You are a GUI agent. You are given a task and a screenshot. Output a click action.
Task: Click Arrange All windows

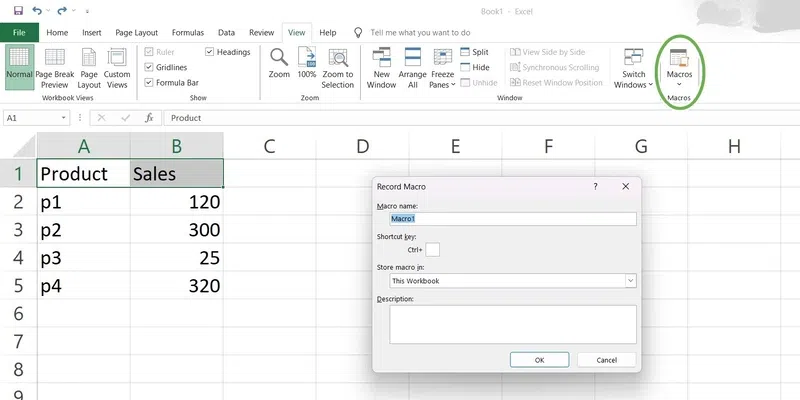pos(412,66)
